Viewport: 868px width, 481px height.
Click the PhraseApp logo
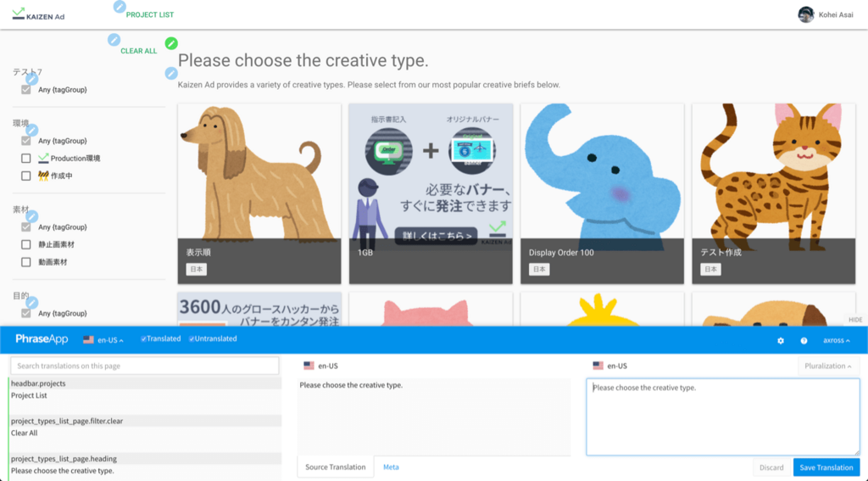(42, 339)
